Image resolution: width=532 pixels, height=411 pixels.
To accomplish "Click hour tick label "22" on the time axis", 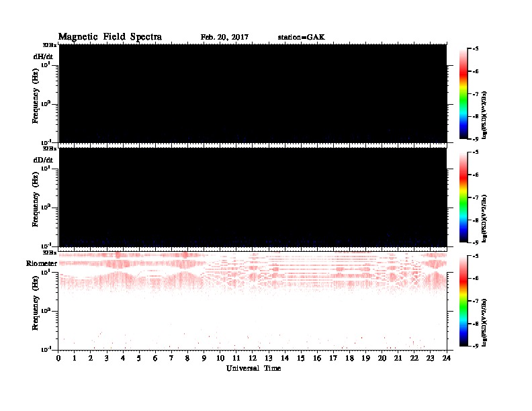I will pos(414,358).
